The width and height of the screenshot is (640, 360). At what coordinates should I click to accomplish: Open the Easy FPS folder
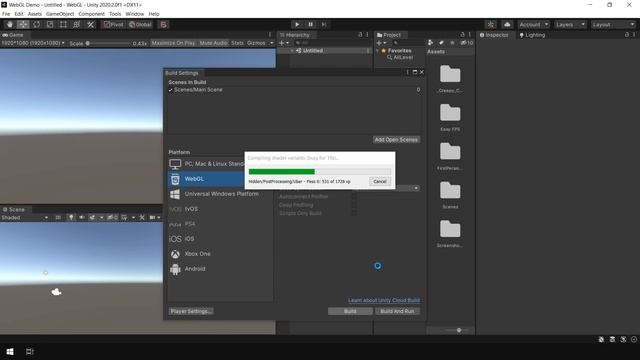450,117
